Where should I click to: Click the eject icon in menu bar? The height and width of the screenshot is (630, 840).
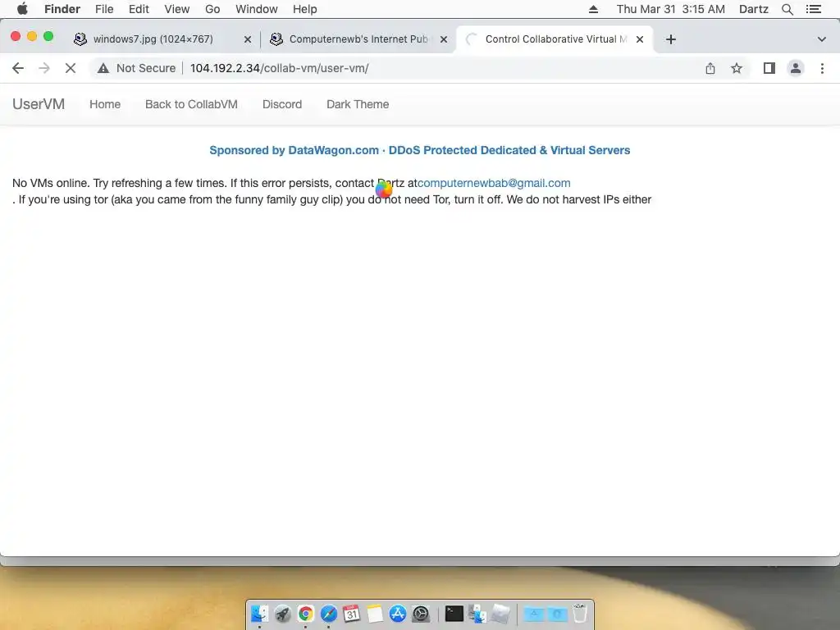pyautogui.click(x=593, y=9)
